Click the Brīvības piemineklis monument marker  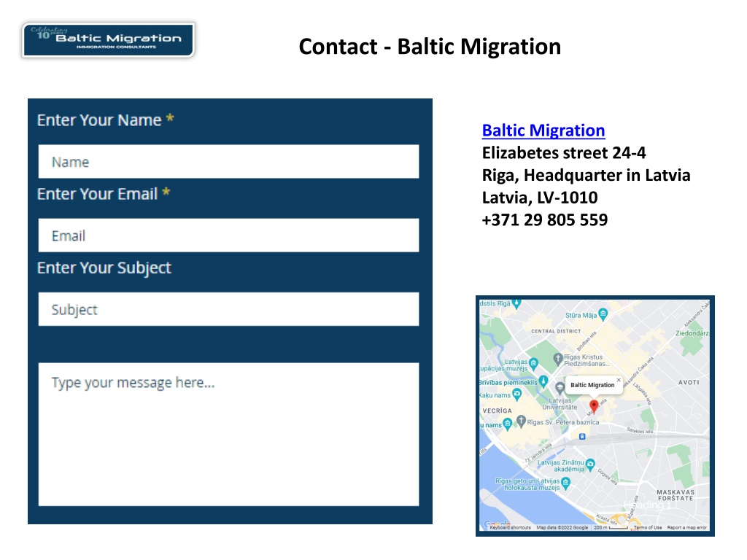tap(543, 381)
